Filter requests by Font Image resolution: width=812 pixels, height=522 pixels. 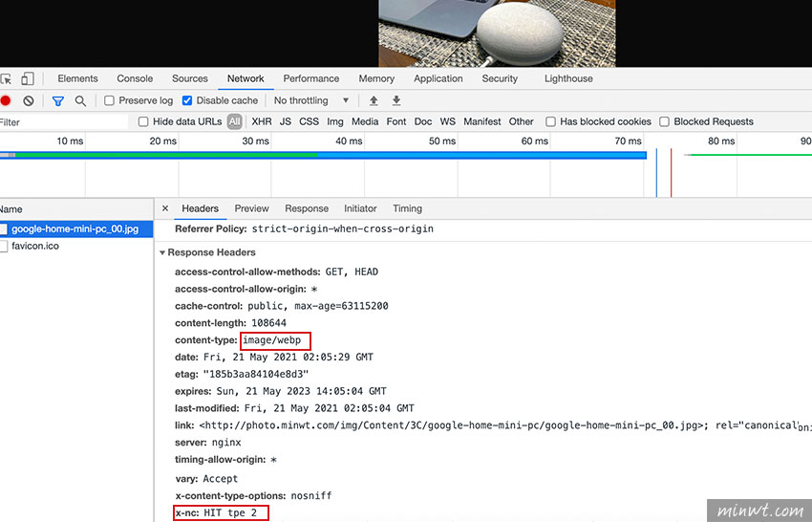click(x=396, y=121)
